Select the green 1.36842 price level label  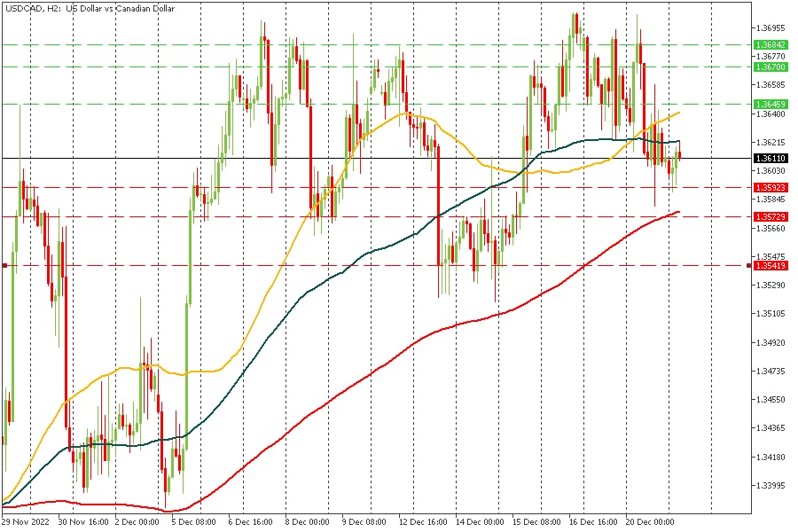pyautogui.click(x=771, y=45)
